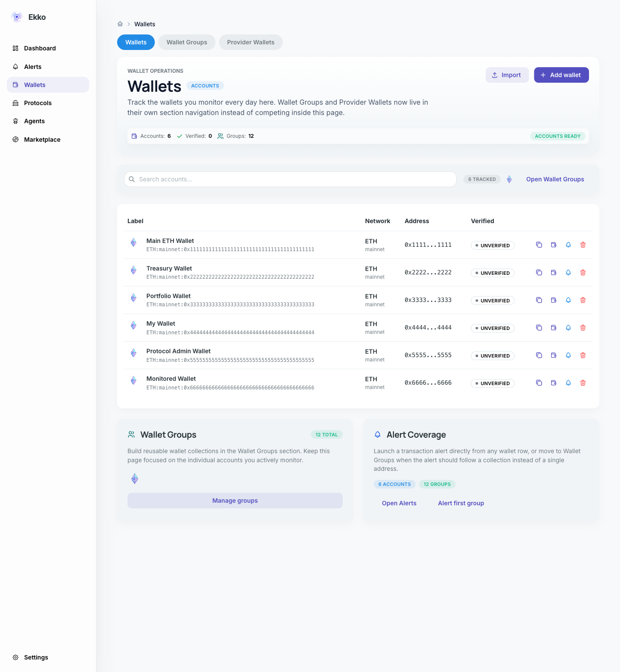Image resolution: width=620 pixels, height=672 pixels.
Task: Click bell icon in Monitored Wallet row
Action: pyautogui.click(x=568, y=383)
